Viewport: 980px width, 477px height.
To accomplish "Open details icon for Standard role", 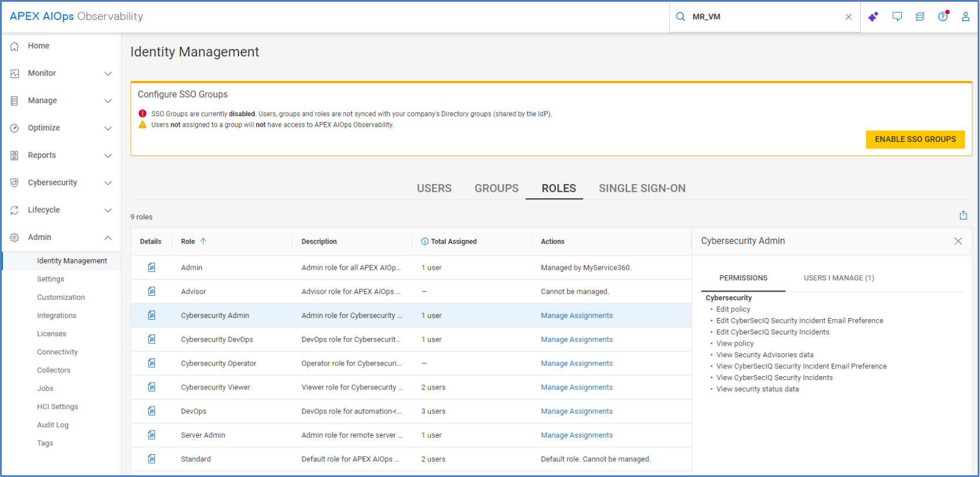I will 151,459.
